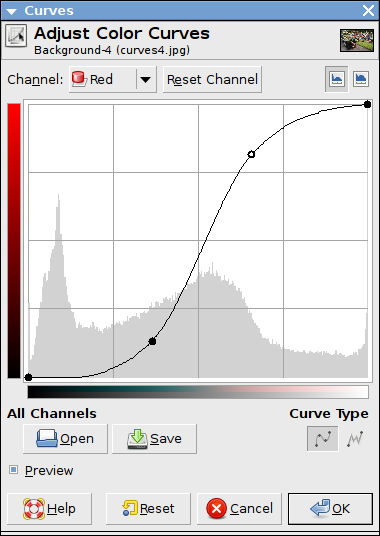Click the Reset button at bottom

148,509
